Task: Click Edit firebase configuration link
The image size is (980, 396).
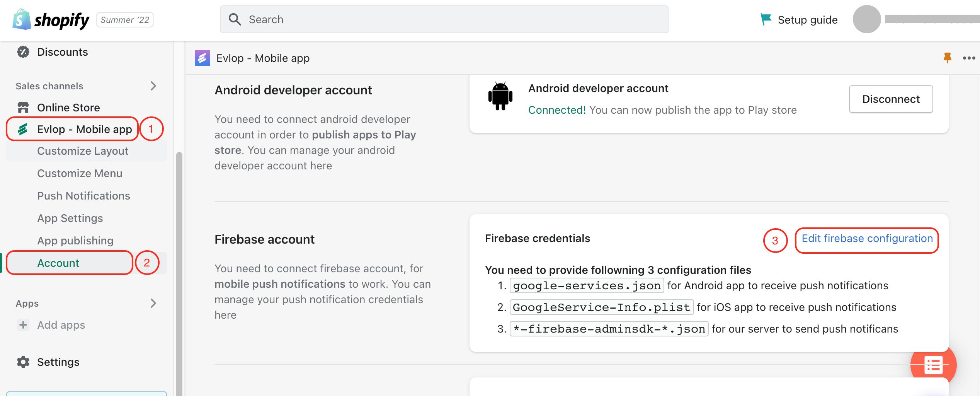Action: coord(867,239)
